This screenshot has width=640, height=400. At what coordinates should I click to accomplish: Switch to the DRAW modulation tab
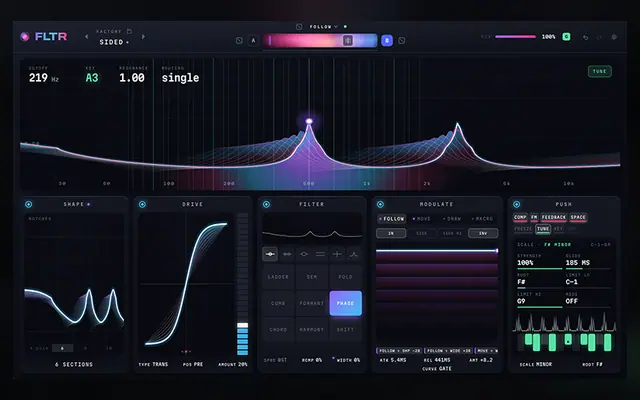(x=452, y=219)
